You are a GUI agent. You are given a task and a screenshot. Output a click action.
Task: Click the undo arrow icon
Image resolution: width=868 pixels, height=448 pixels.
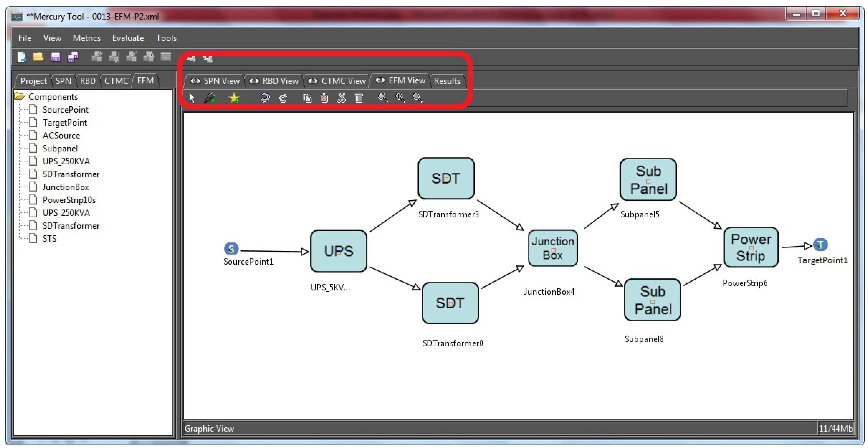point(265,98)
